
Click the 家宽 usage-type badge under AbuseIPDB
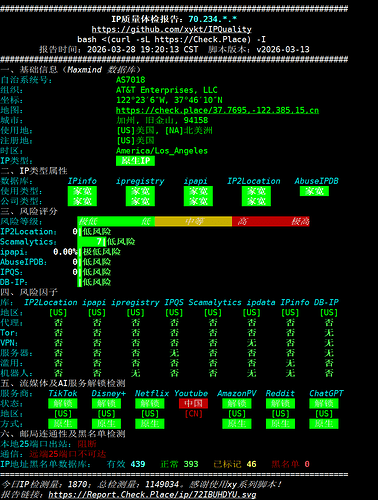tap(314, 191)
